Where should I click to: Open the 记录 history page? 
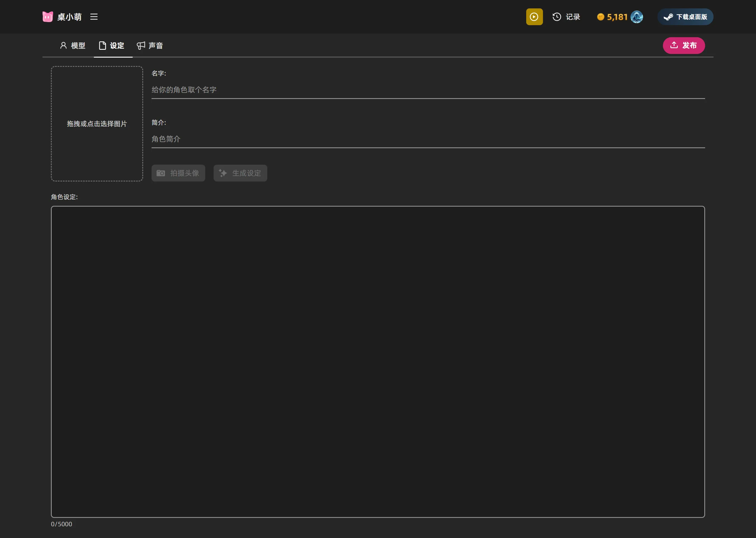566,16
